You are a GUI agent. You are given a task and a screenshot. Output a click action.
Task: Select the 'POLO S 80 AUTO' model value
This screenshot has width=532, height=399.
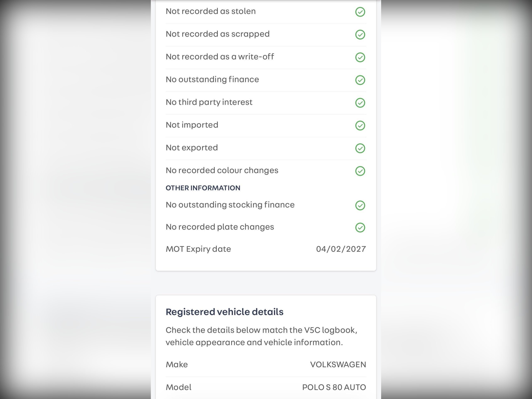[334, 387]
